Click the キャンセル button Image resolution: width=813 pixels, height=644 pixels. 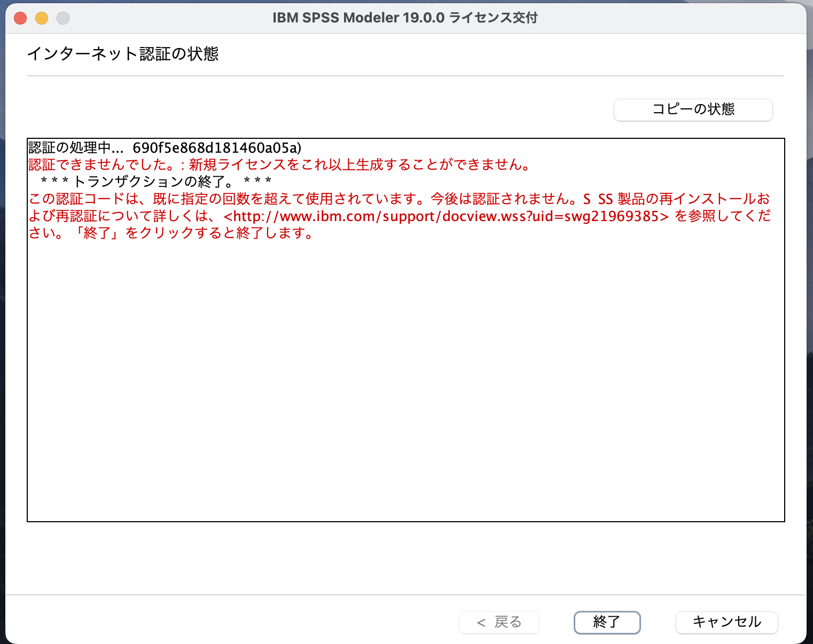click(726, 622)
